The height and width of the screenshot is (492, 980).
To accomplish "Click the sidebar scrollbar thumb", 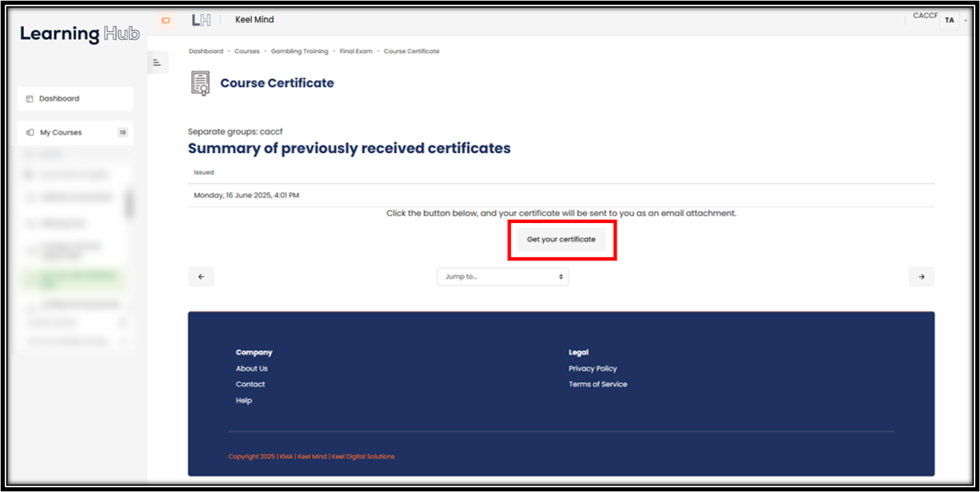I will click(130, 204).
